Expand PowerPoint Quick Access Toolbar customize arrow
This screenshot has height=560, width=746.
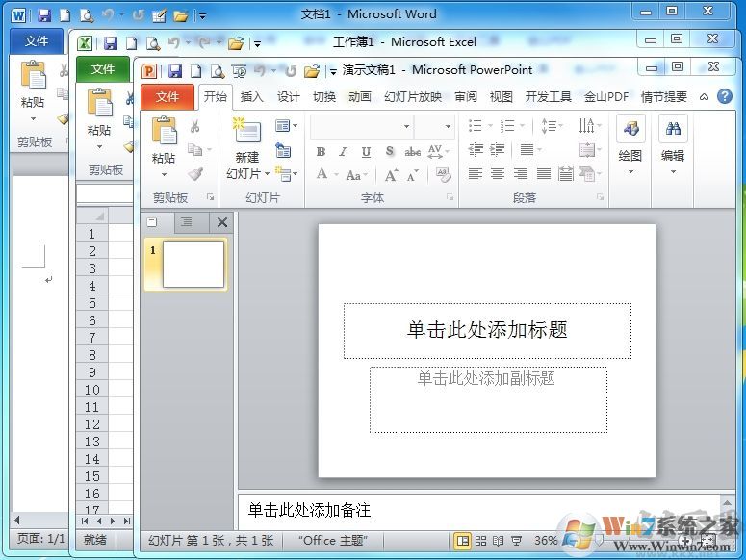click(333, 72)
